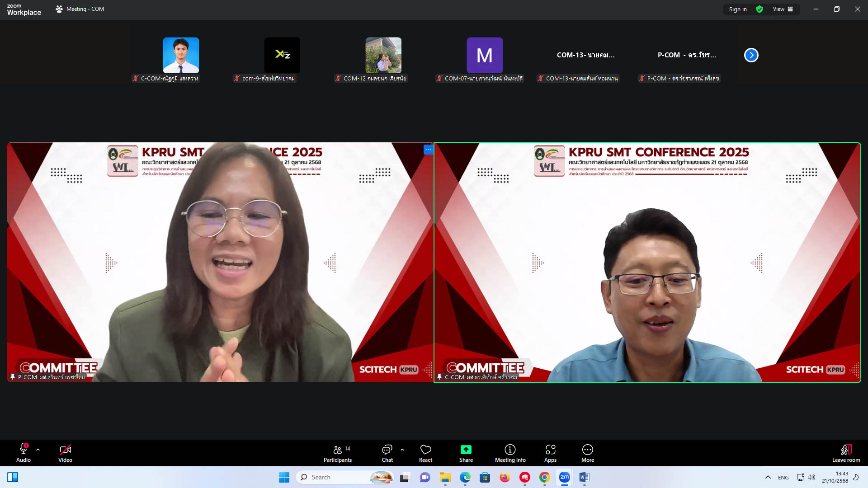The height and width of the screenshot is (488, 868).
Task: Select the COM-12 participant thumbnail
Action: 383,55
